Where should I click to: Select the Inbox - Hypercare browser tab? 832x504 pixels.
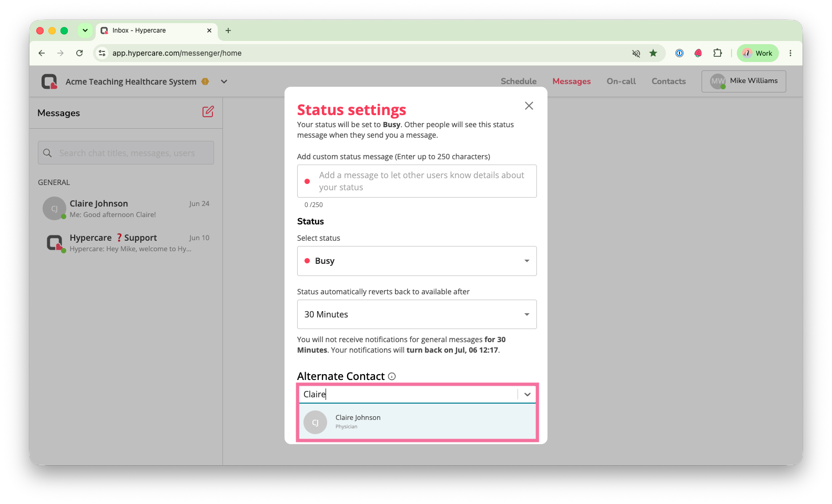[x=157, y=30]
